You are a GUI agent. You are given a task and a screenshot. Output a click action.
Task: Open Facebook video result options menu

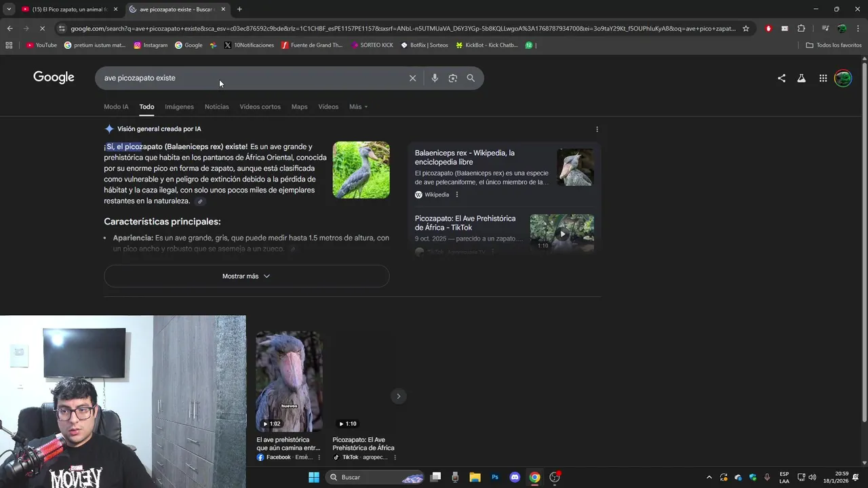point(319,457)
